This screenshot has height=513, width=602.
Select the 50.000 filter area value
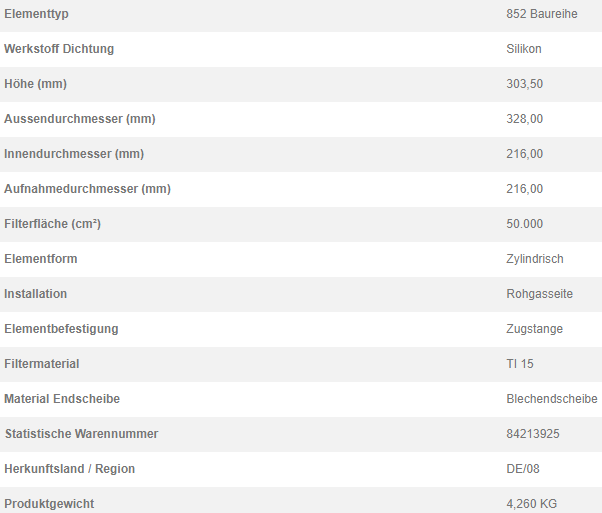pos(524,224)
